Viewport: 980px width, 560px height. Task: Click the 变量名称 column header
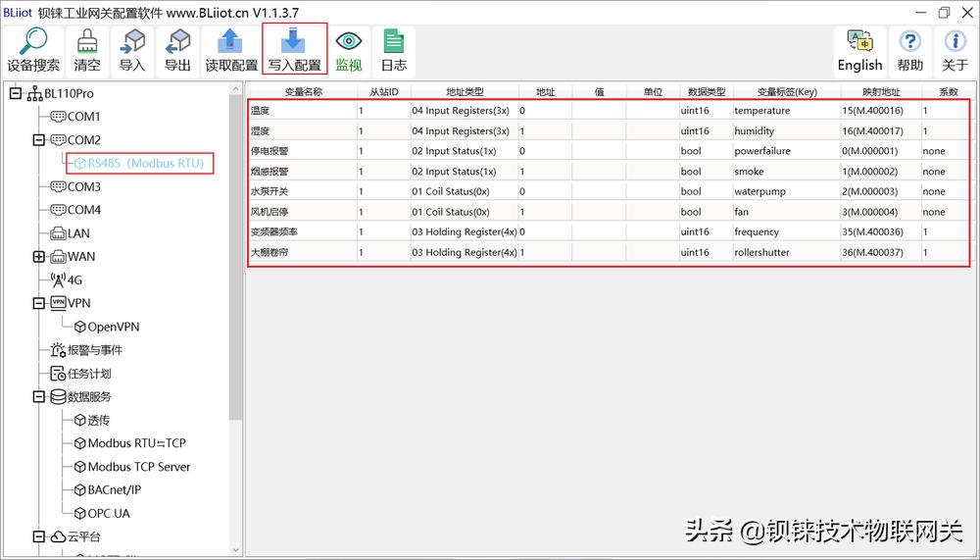[303, 92]
